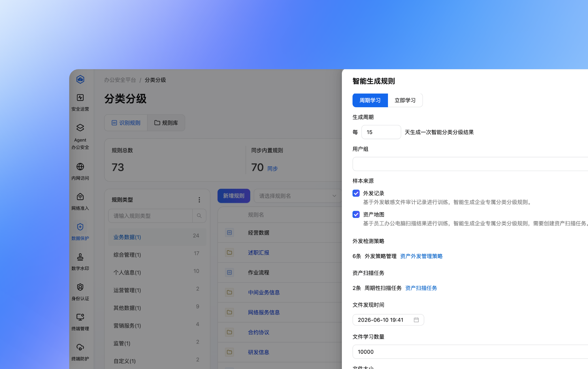Open 网络准入 sidebar icon
Screen dimensions: 588x369
[80, 197]
